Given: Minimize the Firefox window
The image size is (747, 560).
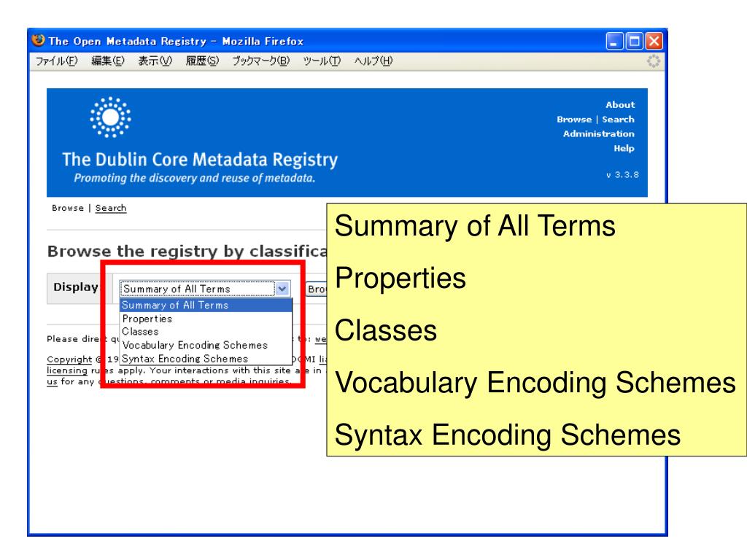Looking at the screenshot, I should 614,42.
